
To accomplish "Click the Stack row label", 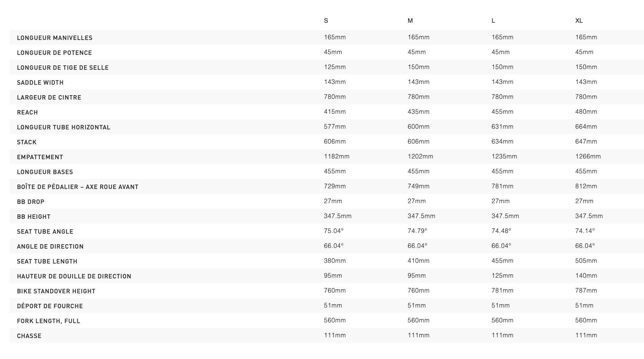I will 27,142.
